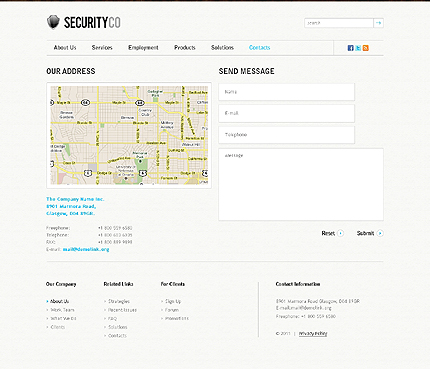Viewport: 430px width, 369px height.
Task: Focus the Telephone input field
Action: click(287, 135)
